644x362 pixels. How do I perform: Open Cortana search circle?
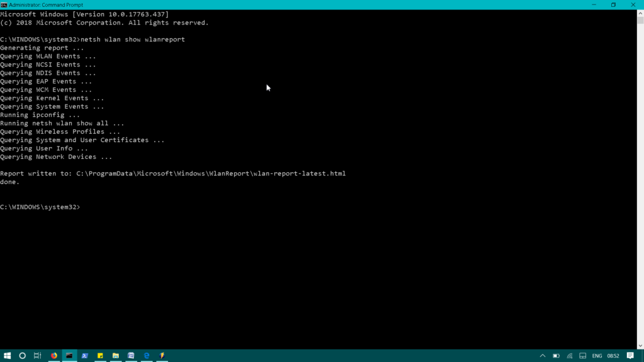[x=22, y=356]
